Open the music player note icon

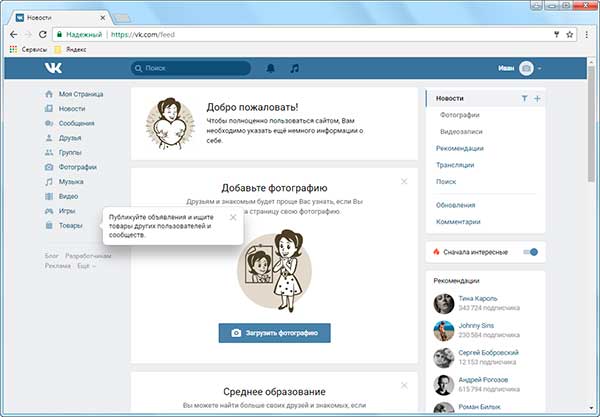tap(294, 69)
